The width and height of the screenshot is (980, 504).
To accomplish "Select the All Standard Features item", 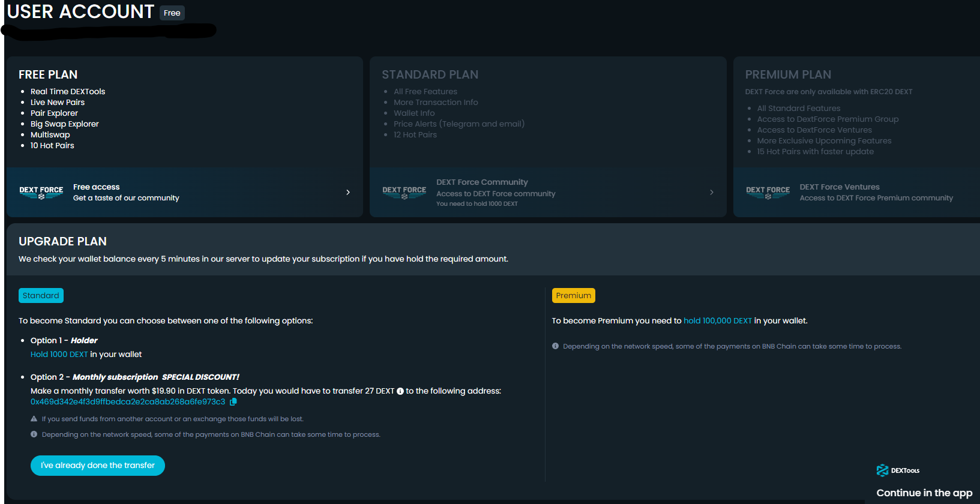I will [x=799, y=109].
